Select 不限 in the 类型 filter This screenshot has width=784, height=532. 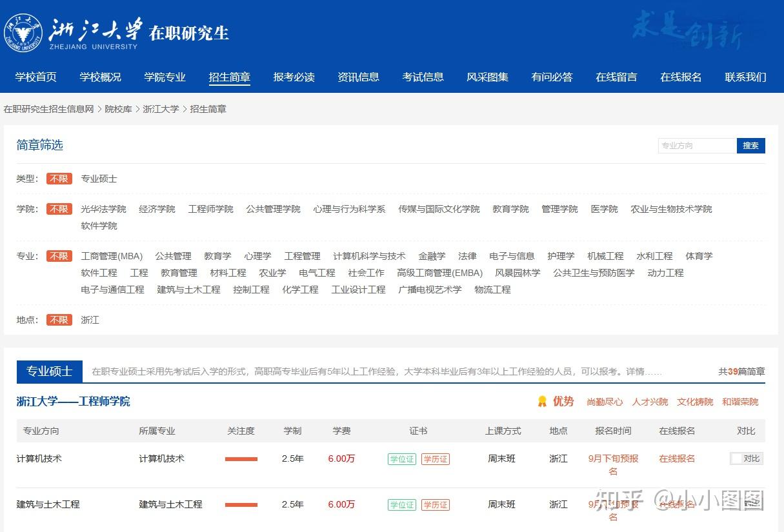(x=59, y=179)
